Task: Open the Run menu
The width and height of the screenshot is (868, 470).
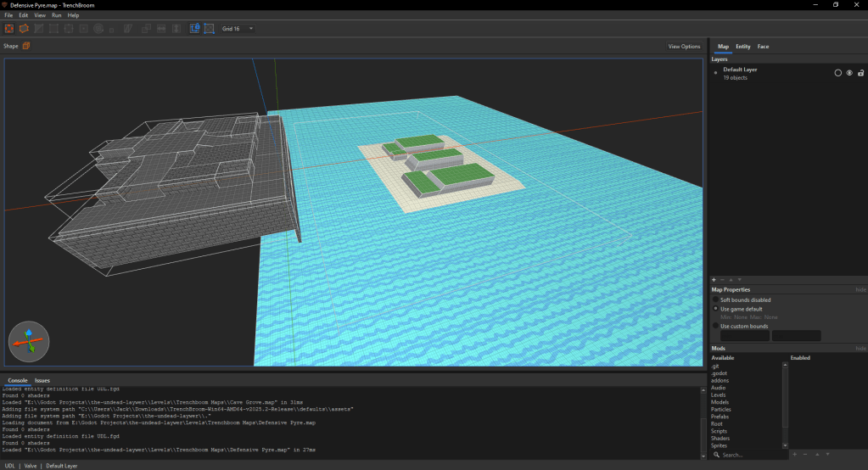Action: click(56, 15)
